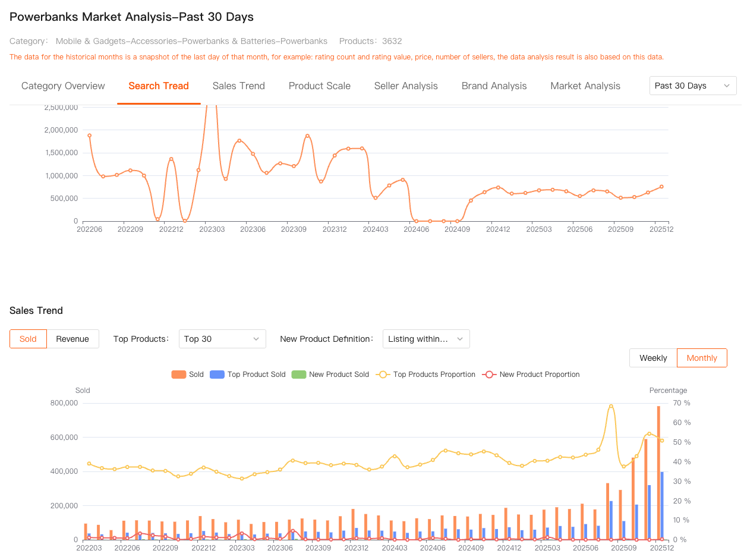Open the Sales Trend tab

238,86
